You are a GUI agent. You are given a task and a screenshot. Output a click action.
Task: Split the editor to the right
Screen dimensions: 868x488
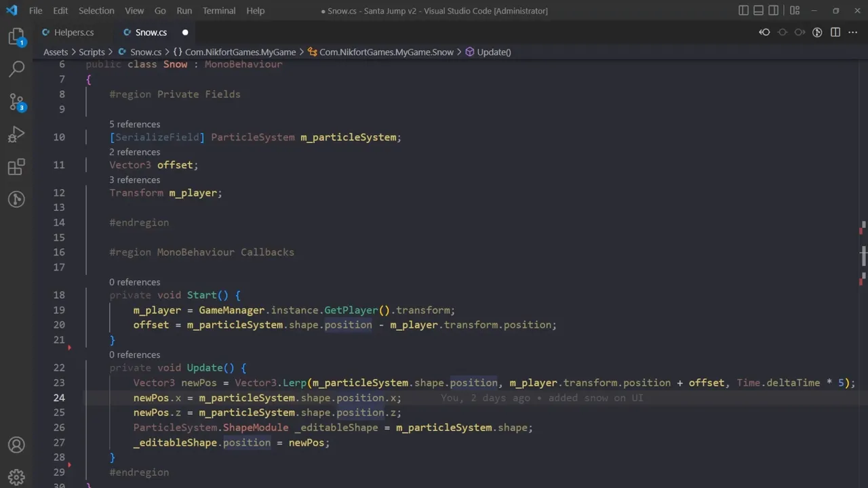click(835, 33)
